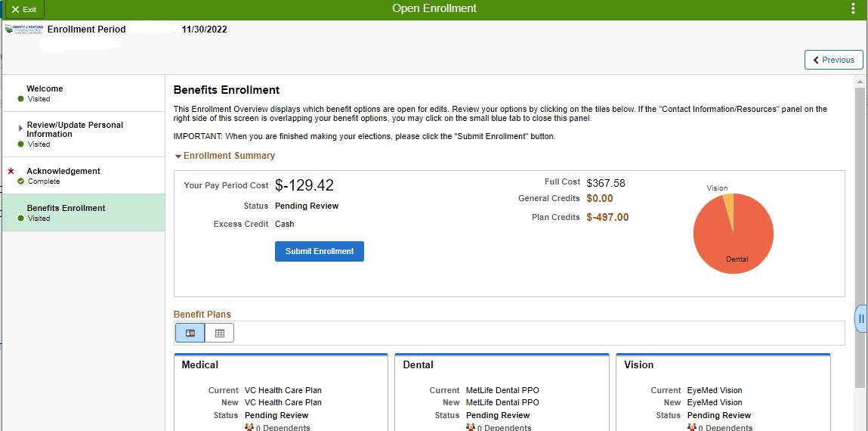Open the Acknowledgement step
Viewport: 868px width, 431px height.
pyautogui.click(x=83, y=175)
